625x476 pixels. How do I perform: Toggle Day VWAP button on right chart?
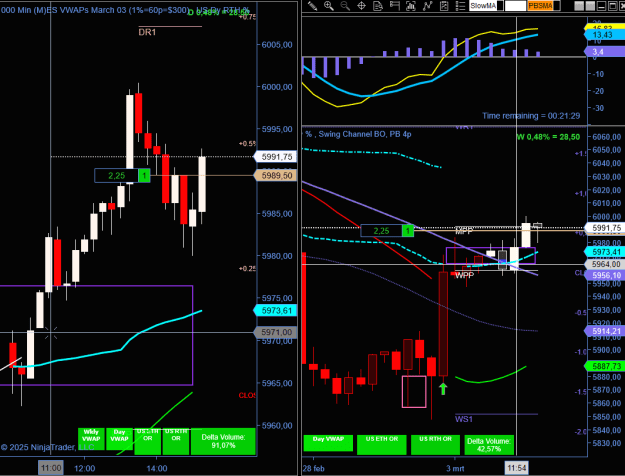328,443
